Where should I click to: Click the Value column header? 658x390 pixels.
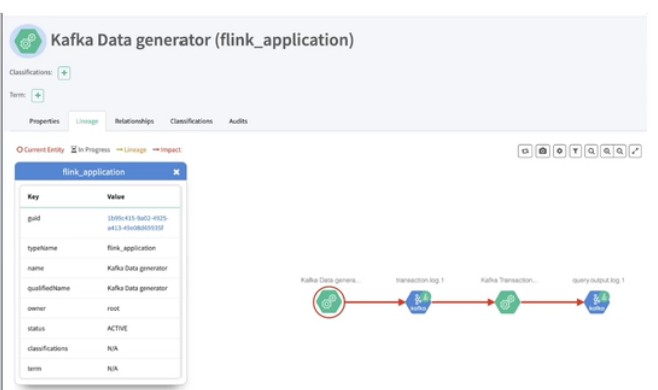click(116, 196)
